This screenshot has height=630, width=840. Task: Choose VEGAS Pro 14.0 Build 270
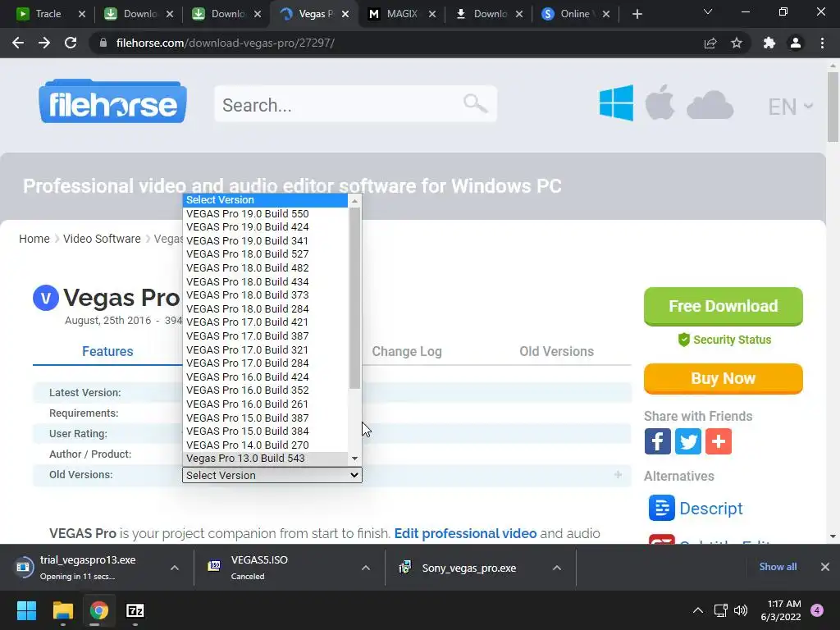(x=265, y=445)
